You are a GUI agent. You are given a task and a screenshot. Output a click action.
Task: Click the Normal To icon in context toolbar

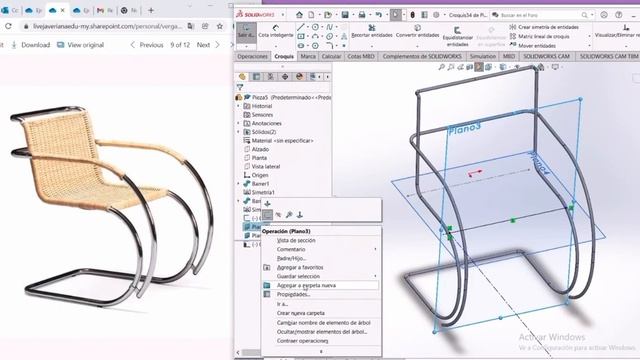pos(300,215)
